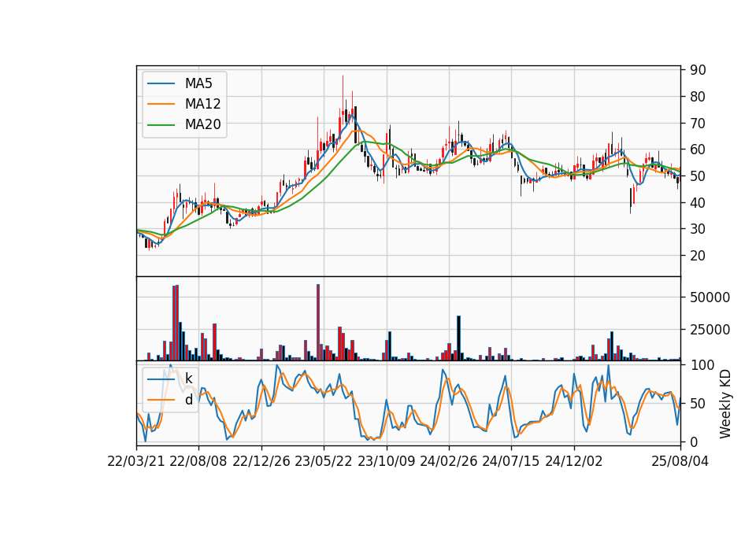Click the 24/12/02 date tick label
The image size is (756, 543).
pyautogui.click(x=574, y=461)
